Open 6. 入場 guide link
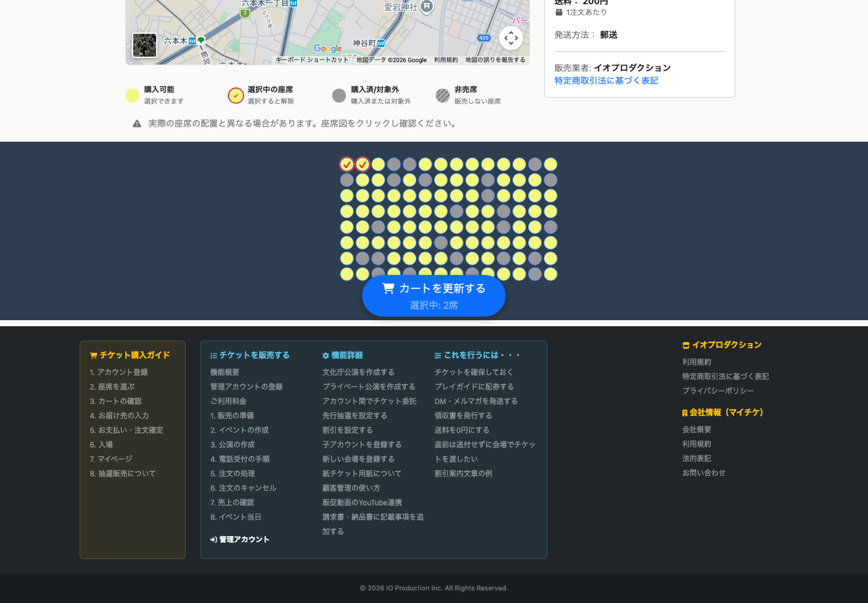868x603 pixels. [x=101, y=445]
